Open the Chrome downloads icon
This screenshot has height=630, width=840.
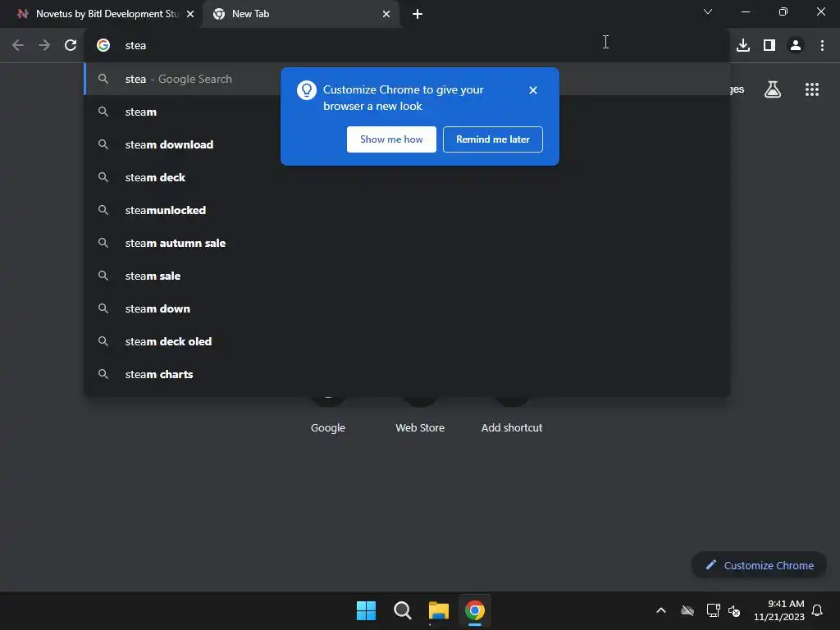pos(743,46)
